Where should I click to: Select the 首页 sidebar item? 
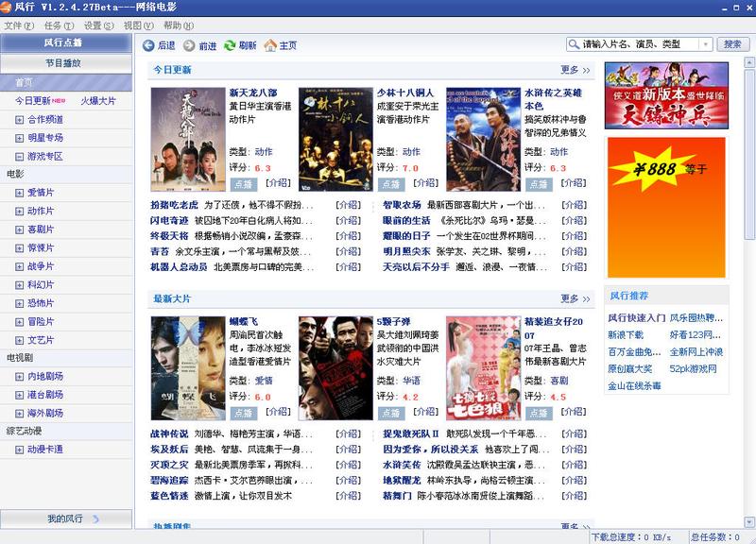(66, 82)
